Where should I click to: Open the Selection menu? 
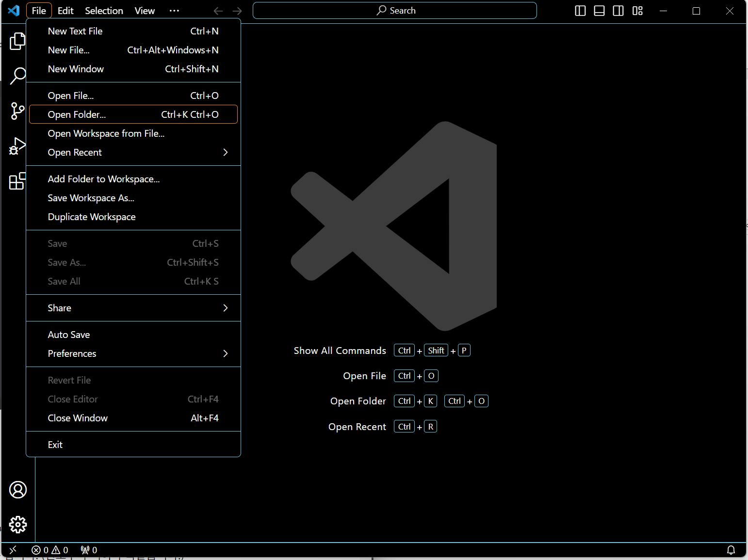(x=104, y=11)
